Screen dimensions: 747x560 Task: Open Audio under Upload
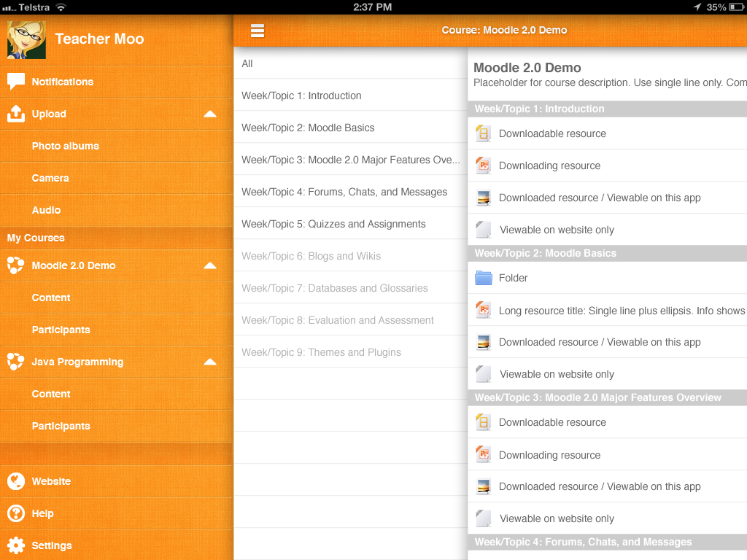(x=116, y=210)
